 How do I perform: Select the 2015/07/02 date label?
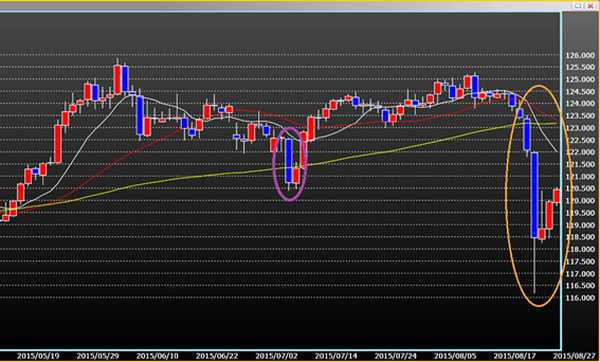[277, 356]
